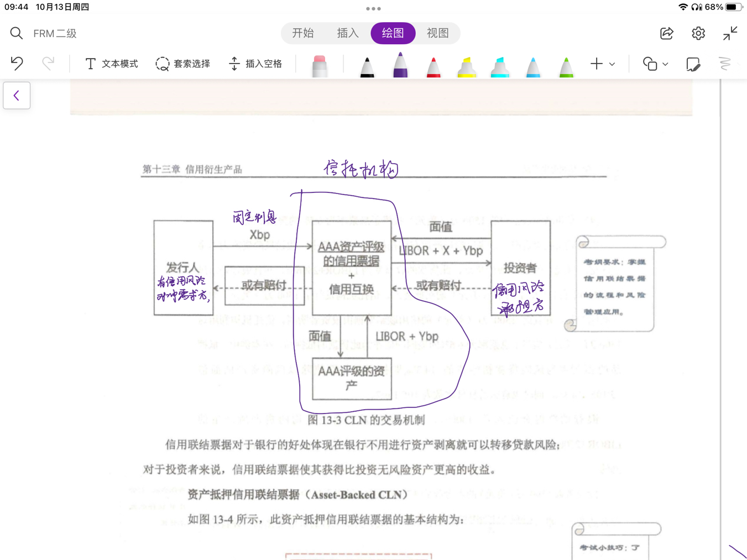The image size is (747, 560).
Task: Select the red pen
Action: pos(433,66)
